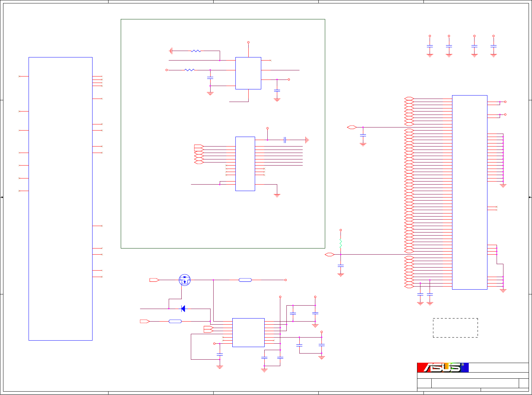Select the MOSFET transistor symbol
The width and height of the screenshot is (532, 395).
click(x=185, y=280)
